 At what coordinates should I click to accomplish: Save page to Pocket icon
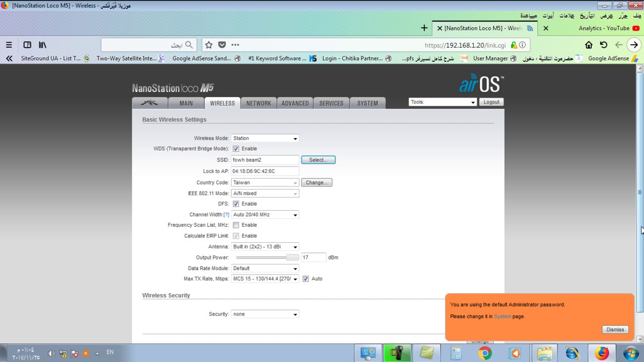(x=222, y=45)
